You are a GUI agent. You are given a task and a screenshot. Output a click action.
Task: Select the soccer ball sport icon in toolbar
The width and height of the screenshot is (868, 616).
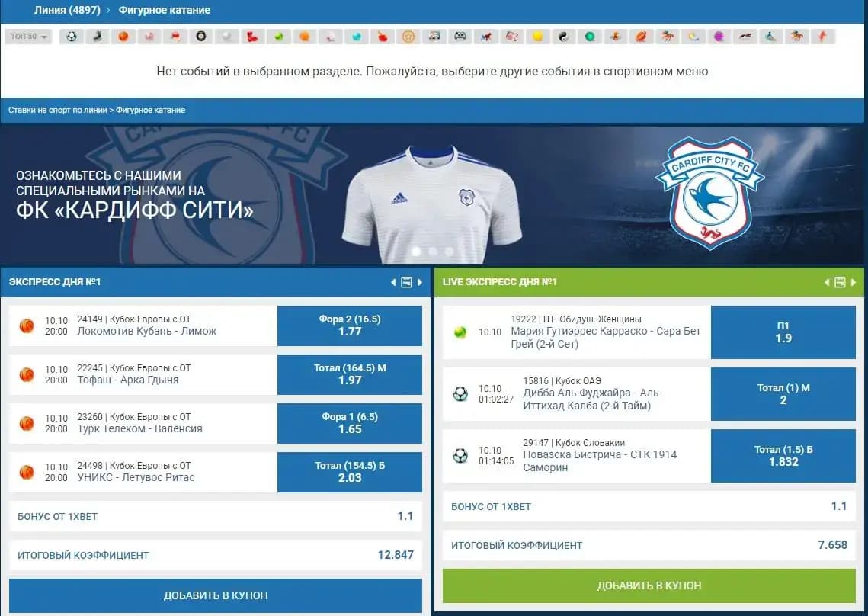pos(72,37)
